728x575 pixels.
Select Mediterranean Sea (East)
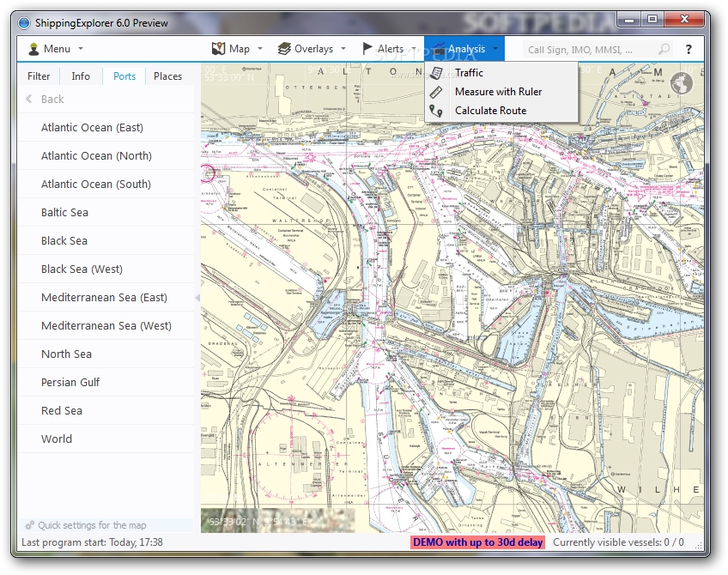[106, 298]
